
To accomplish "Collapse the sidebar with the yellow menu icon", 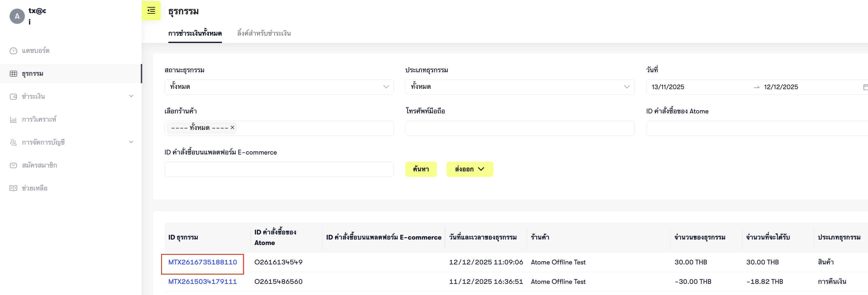I will pos(151,11).
